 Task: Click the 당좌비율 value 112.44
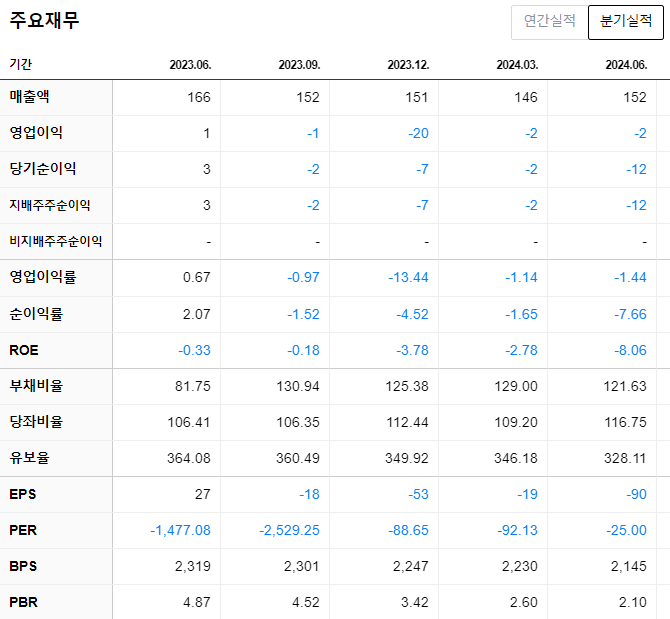(x=407, y=422)
